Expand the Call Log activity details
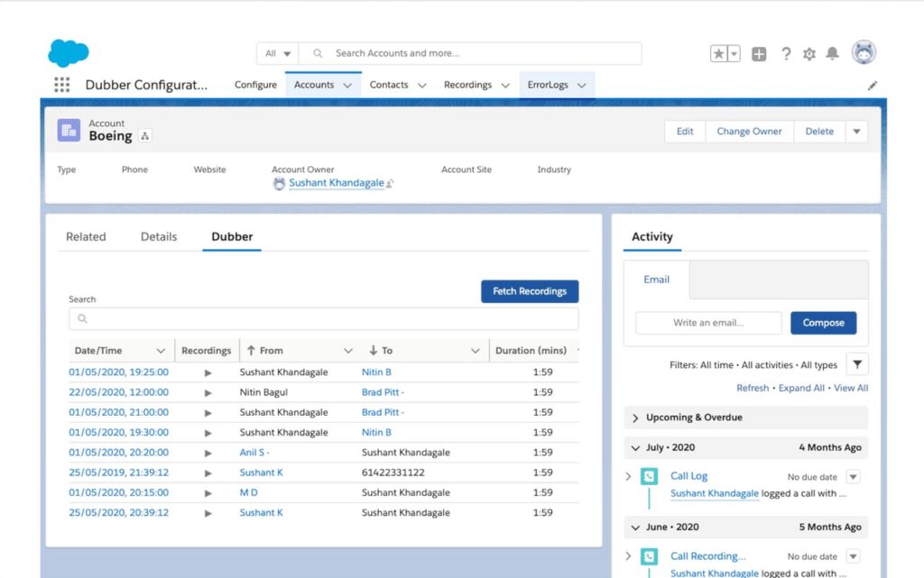924x578 pixels. pyautogui.click(x=628, y=476)
